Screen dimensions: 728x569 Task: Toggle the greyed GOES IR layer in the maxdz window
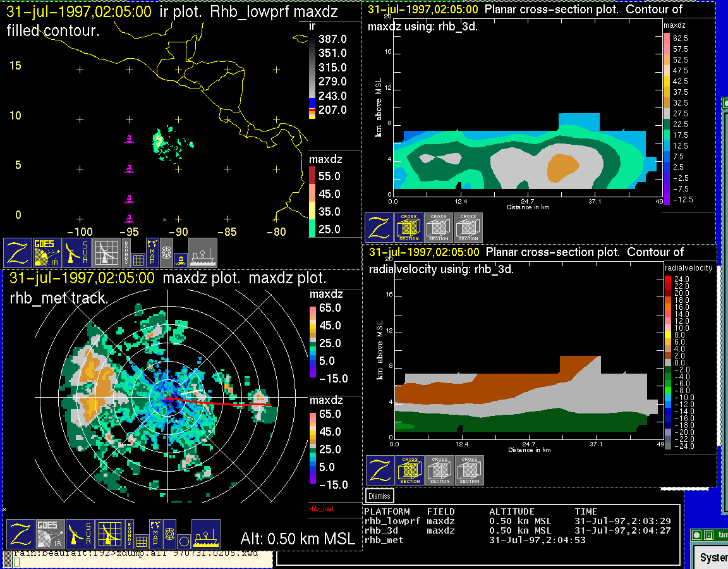tap(49, 534)
